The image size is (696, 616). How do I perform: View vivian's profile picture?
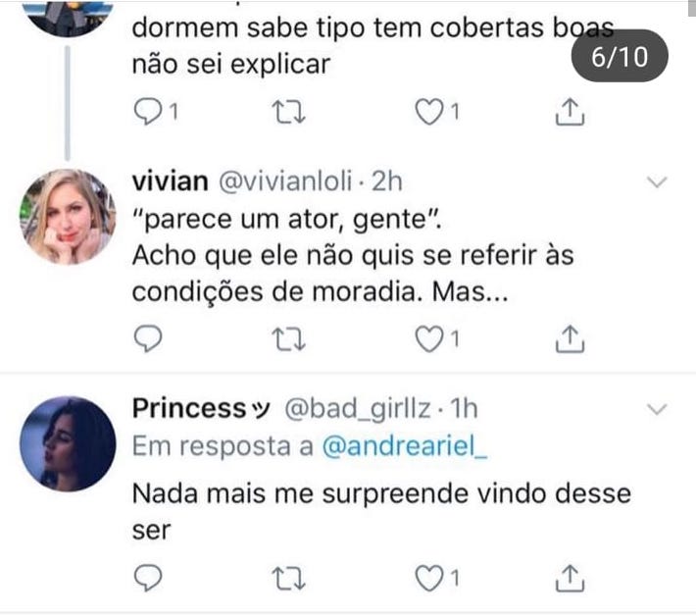pos(69,217)
